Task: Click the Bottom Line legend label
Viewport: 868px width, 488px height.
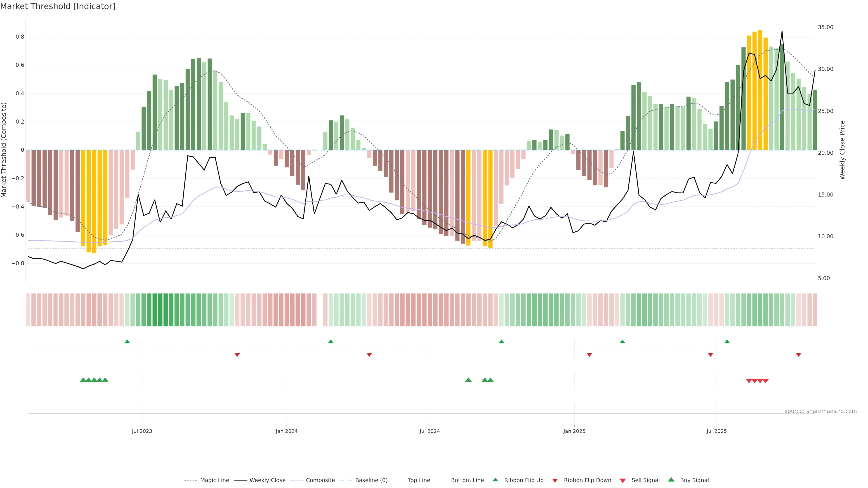Action: pos(467,480)
